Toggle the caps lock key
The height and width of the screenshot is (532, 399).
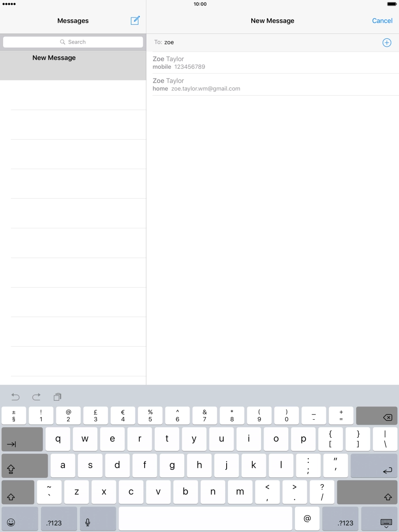click(24, 466)
